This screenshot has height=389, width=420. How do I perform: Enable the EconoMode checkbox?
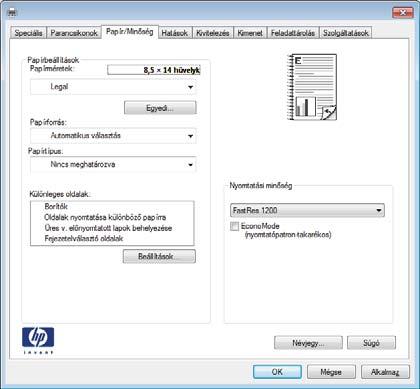click(235, 226)
